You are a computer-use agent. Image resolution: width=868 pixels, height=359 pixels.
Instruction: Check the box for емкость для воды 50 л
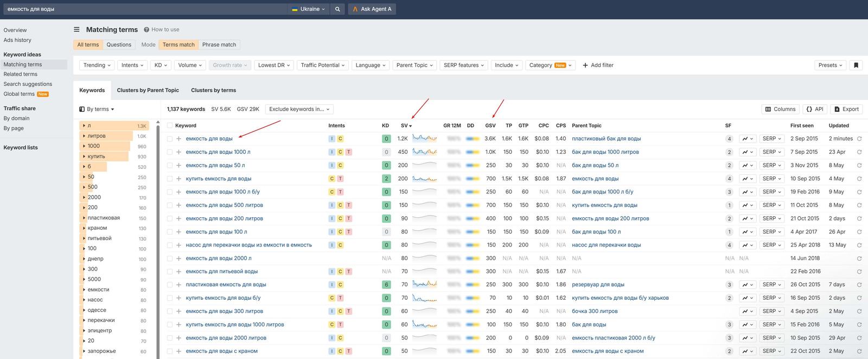(170, 166)
